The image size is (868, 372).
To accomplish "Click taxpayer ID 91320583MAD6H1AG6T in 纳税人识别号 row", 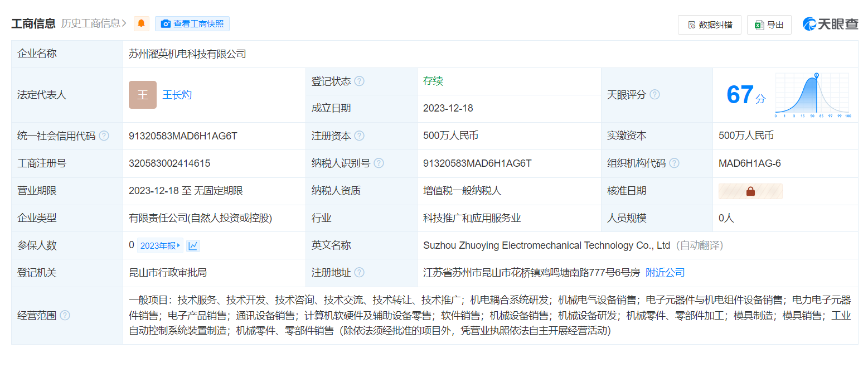I will pos(477,163).
